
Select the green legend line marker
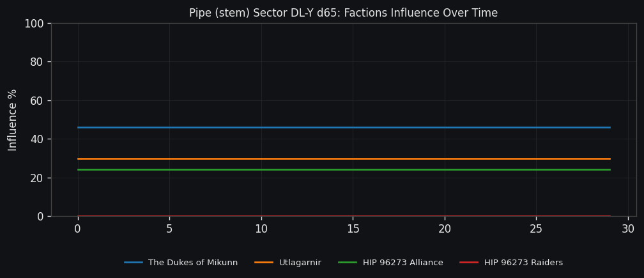click(348, 263)
